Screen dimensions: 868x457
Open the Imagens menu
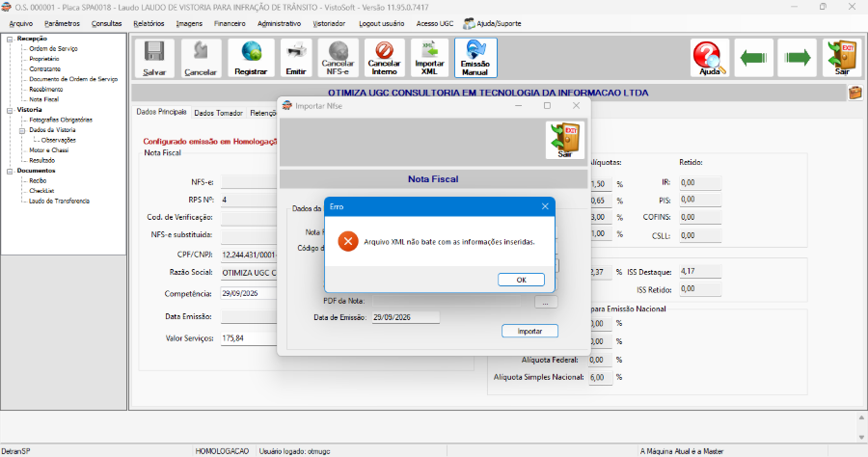coord(189,23)
